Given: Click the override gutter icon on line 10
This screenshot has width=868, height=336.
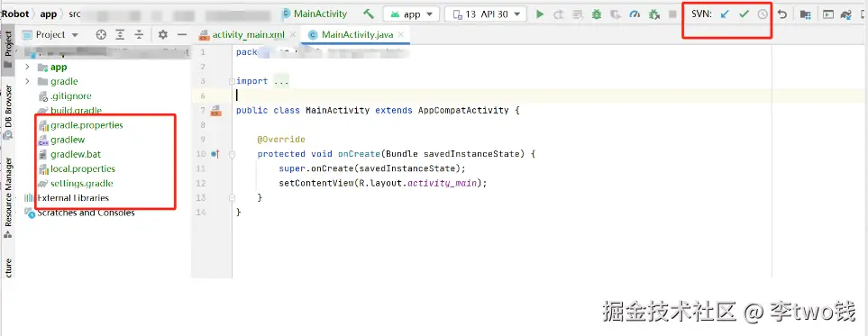Looking at the screenshot, I should coord(215,154).
